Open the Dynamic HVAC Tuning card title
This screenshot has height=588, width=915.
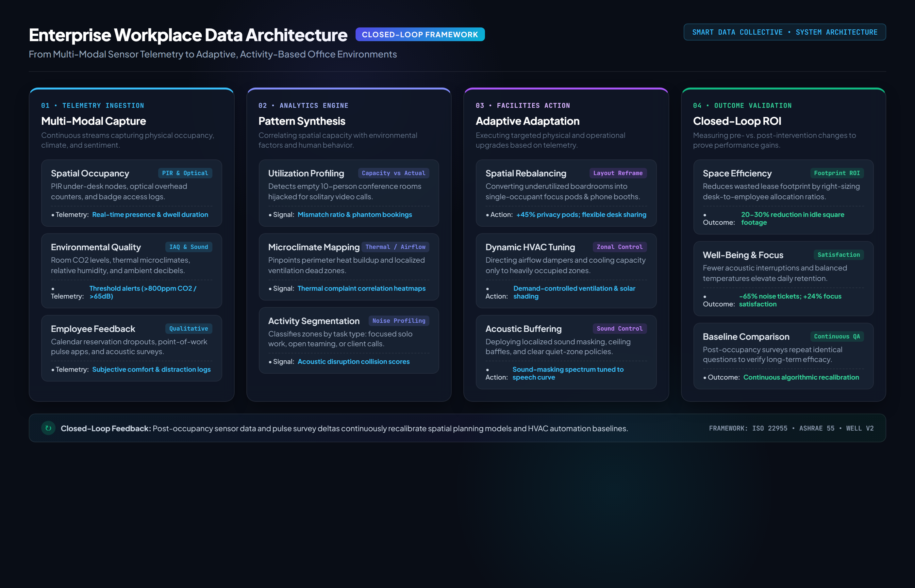coord(530,247)
